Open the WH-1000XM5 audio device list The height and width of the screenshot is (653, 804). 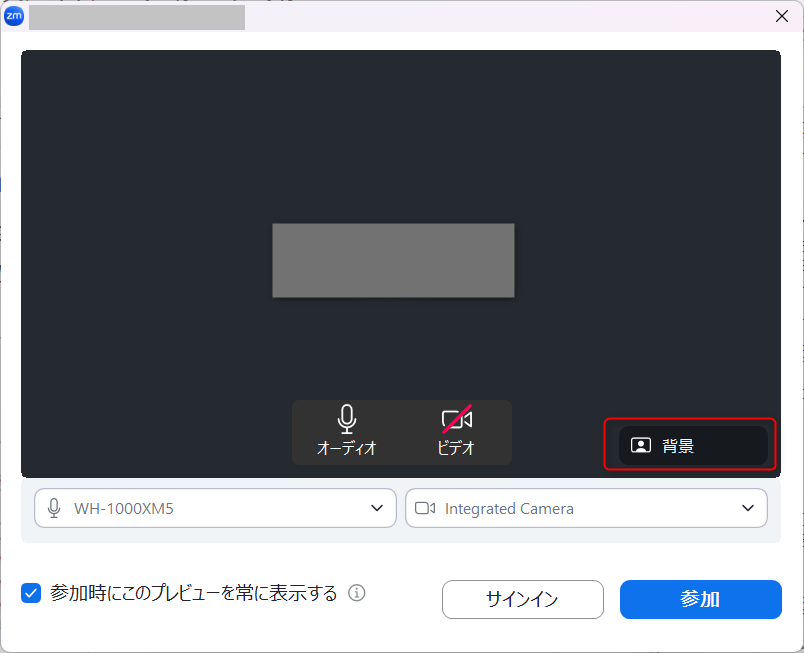(x=215, y=508)
